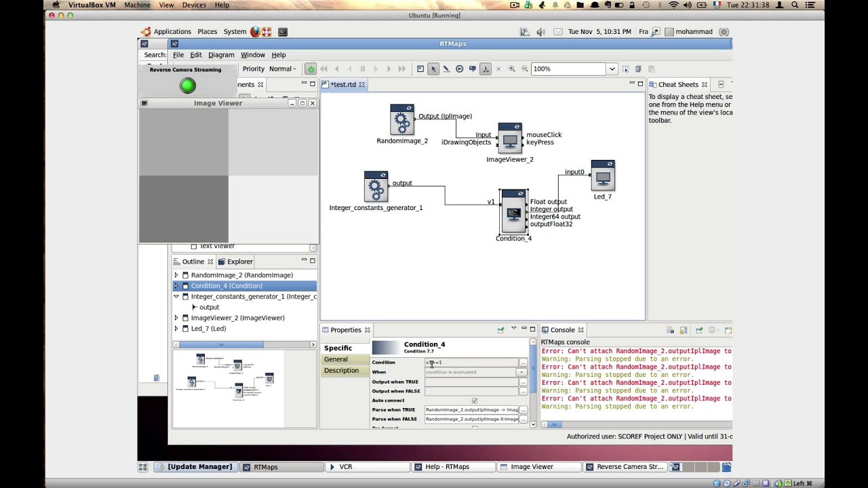Click the scroll lock console icon

tap(685, 330)
